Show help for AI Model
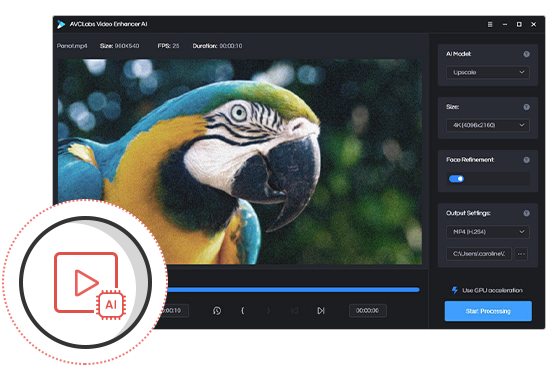Viewport: 548px width, 373px height. coord(526,54)
